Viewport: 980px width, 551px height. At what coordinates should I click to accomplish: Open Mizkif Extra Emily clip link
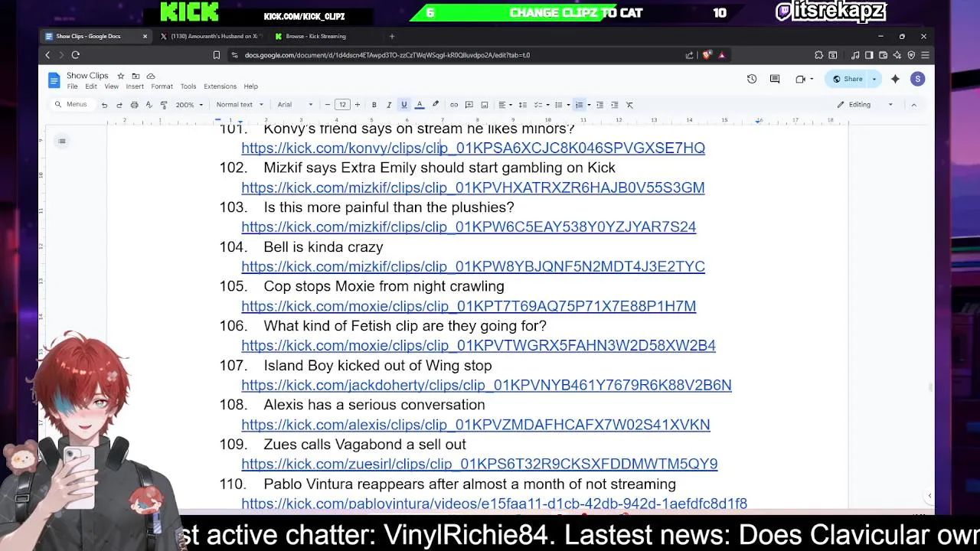pyautogui.click(x=473, y=187)
